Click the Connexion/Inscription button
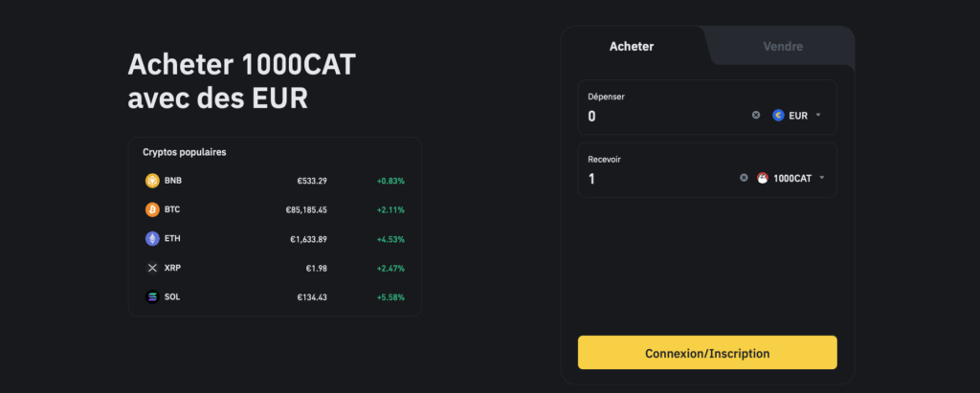 [707, 353]
